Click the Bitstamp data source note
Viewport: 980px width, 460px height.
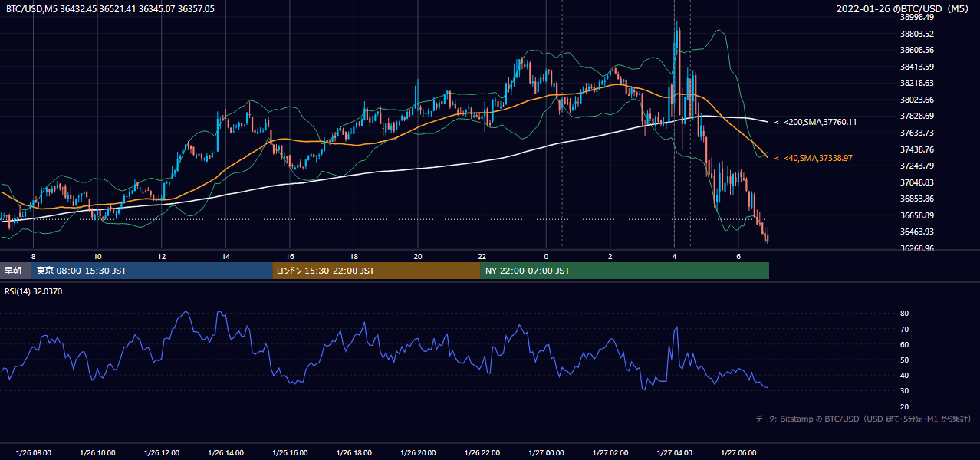point(863,419)
